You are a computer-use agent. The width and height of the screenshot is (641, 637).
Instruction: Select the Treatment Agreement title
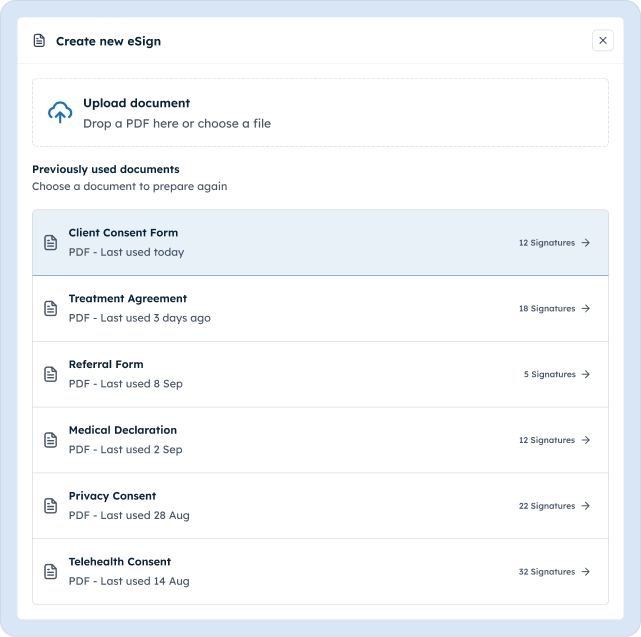(x=128, y=298)
